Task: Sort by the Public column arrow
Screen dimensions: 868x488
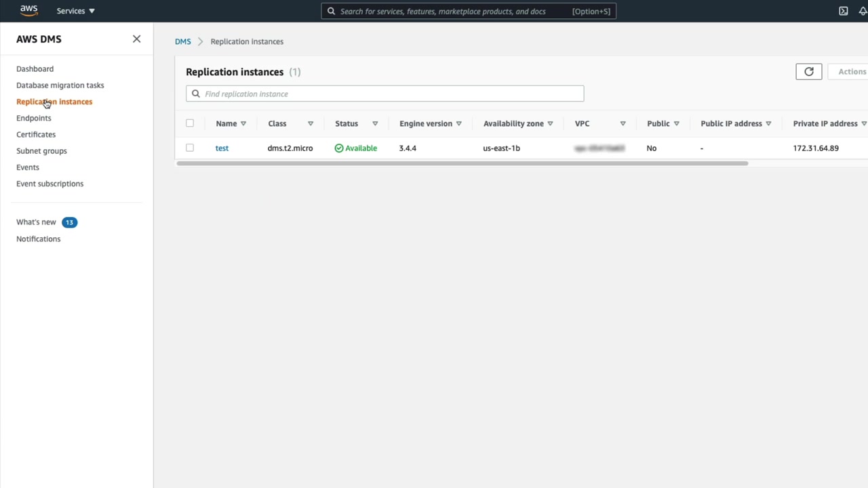Action: tap(676, 123)
